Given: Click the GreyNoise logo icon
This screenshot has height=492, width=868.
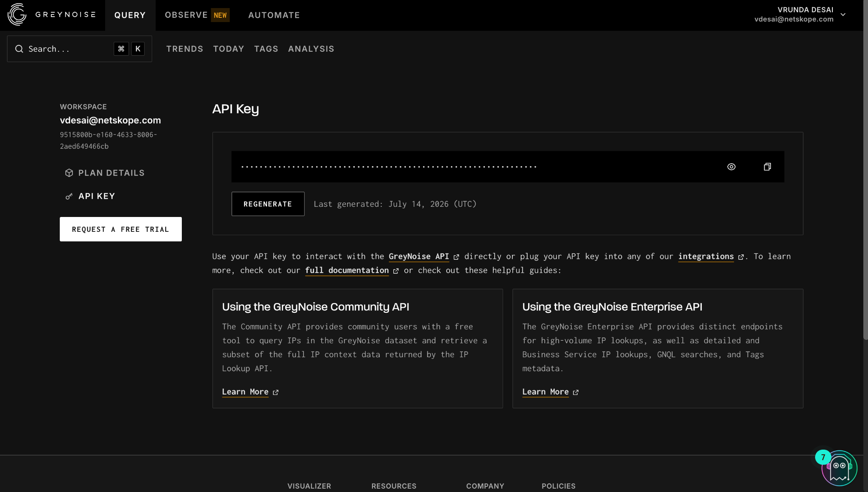Looking at the screenshot, I should point(17,14).
